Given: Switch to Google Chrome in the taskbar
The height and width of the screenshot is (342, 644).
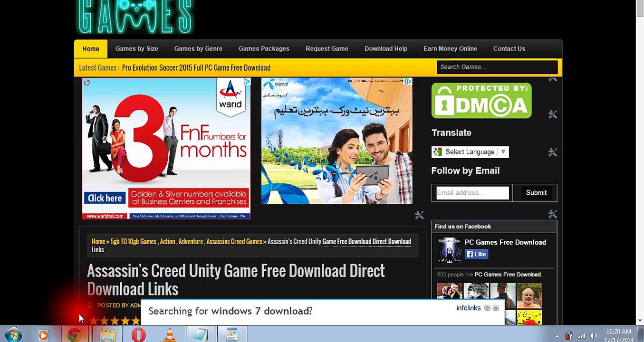Looking at the screenshot, I should [x=74, y=335].
